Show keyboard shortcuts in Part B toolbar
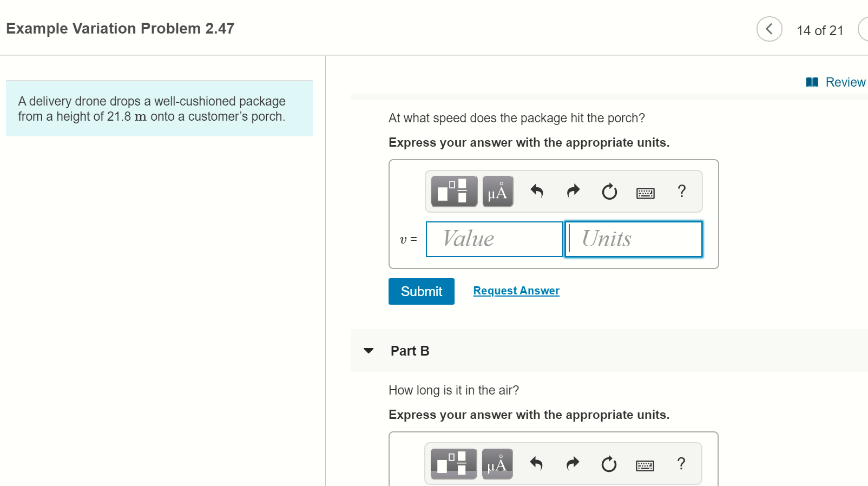Image resolution: width=868 pixels, height=486 pixels. (645, 465)
